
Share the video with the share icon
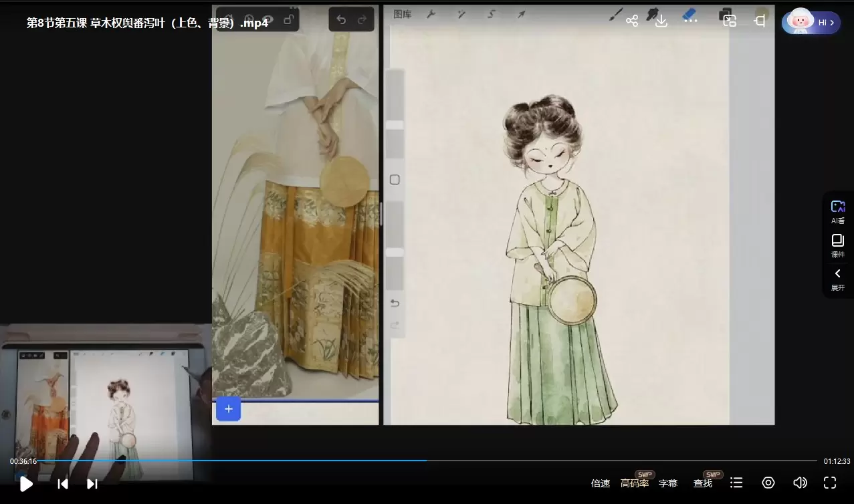pyautogui.click(x=632, y=21)
